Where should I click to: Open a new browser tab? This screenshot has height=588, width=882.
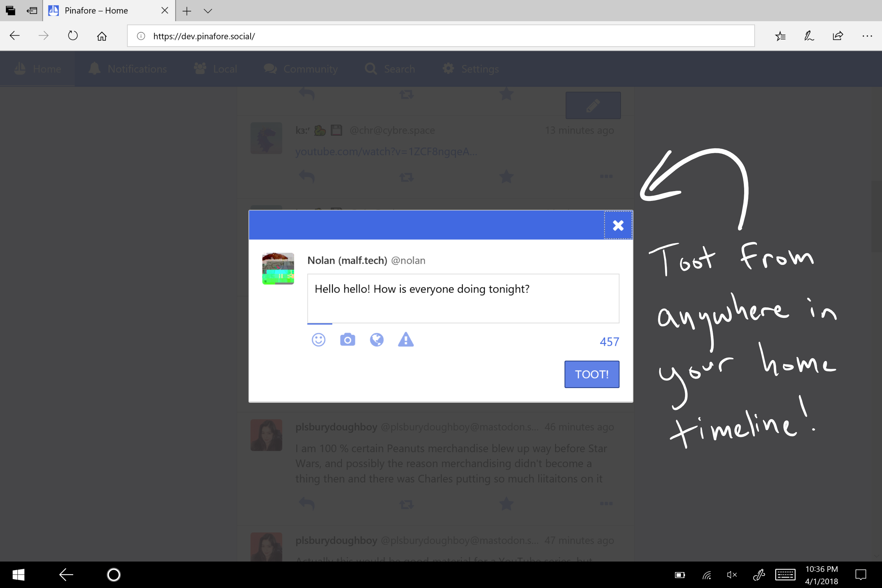point(187,11)
